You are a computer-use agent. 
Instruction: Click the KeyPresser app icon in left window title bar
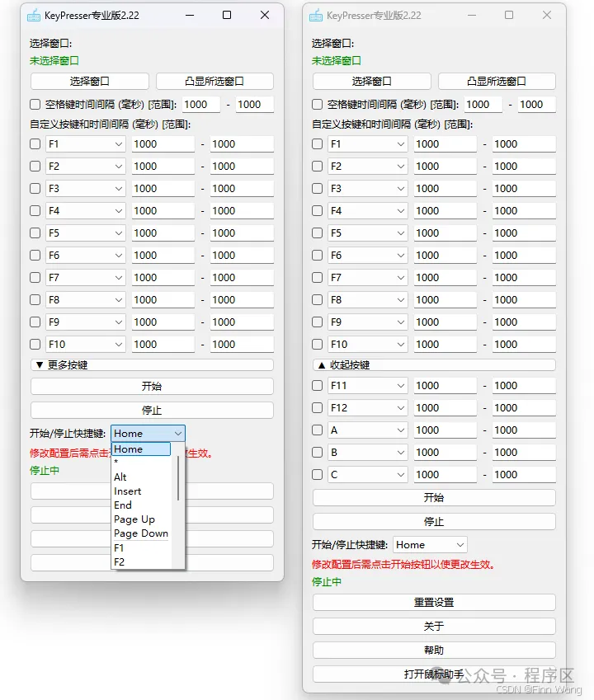point(34,16)
